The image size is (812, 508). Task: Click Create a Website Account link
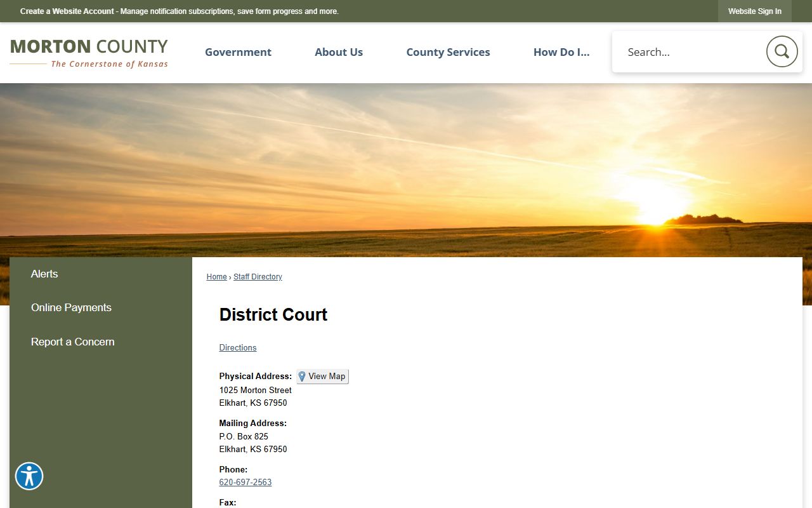click(67, 11)
